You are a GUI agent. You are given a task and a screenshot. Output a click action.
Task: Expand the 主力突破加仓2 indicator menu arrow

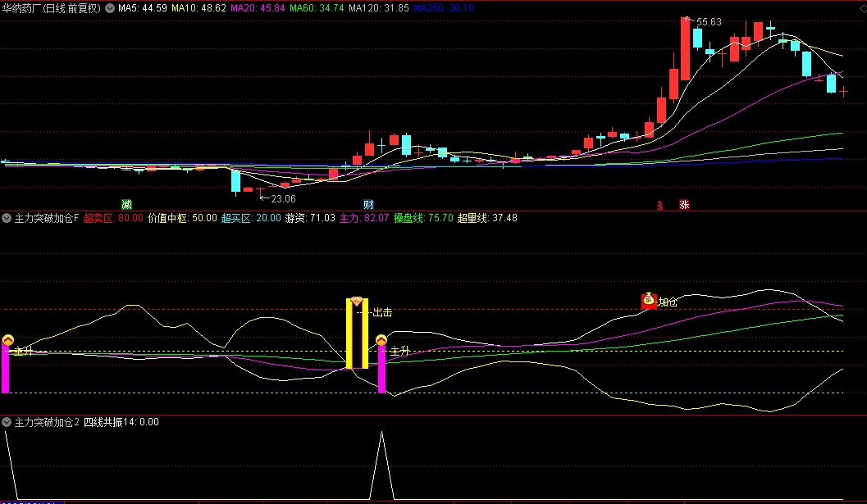7,422
